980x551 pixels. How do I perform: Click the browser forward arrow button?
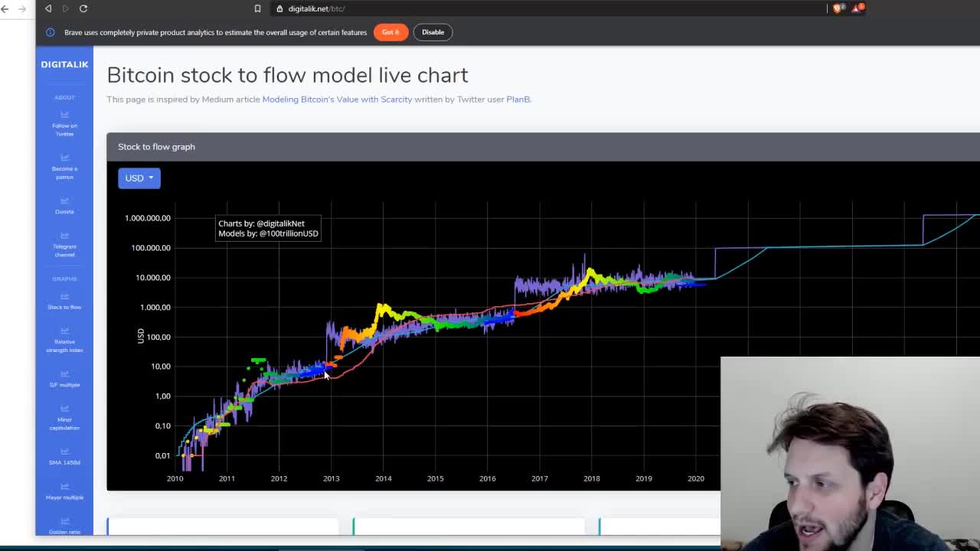pyautogui.click(x=65, y=8)
